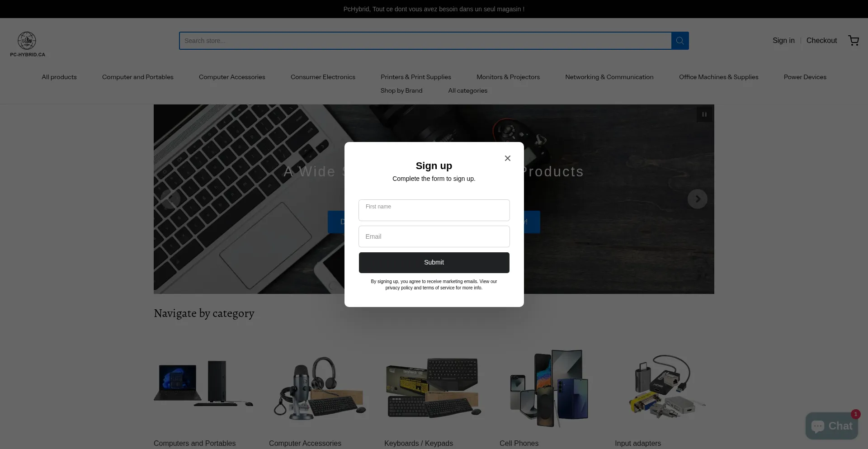Open Cell Phones category link
The height and width of the screenshot is (449, 868).
(519, 444)
